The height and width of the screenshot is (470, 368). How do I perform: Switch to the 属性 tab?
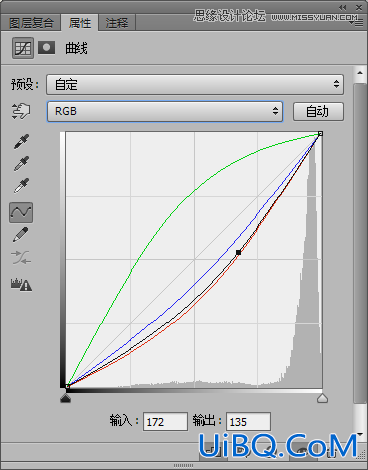(80, 23)
